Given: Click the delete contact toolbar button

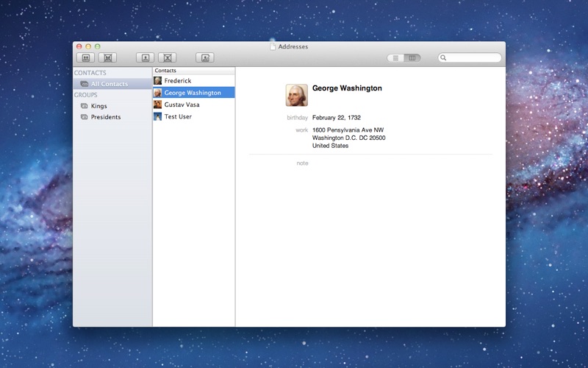Looking at the screenshot, I should 168,57.
